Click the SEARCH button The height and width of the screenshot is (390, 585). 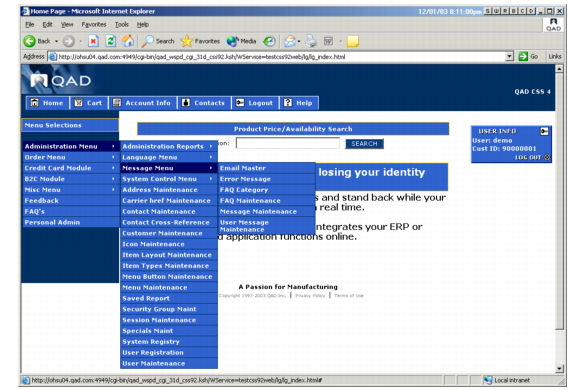364,144
